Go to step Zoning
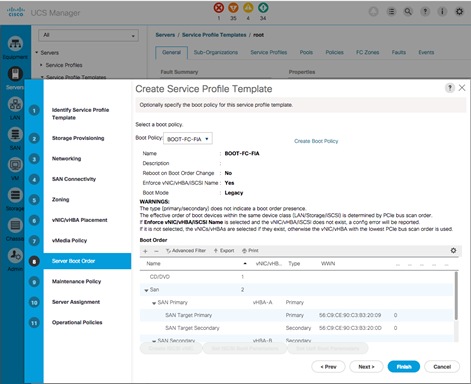The image size is (471, 384). coord(60,200)
